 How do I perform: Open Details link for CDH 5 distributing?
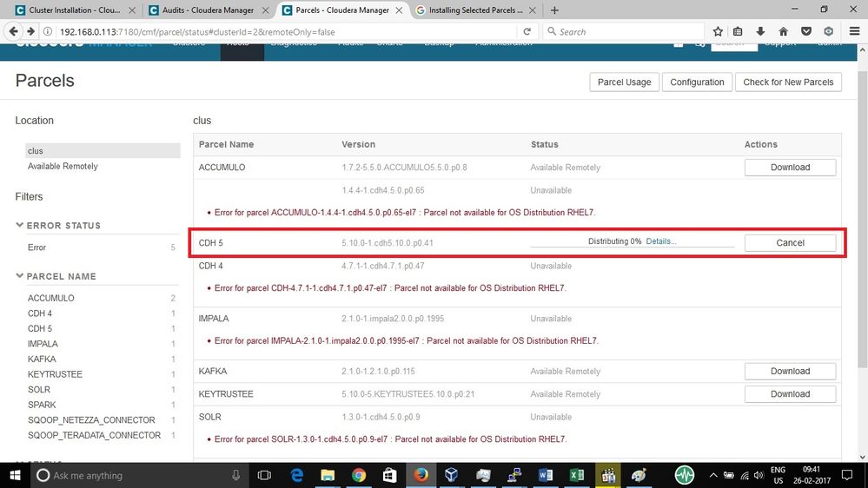[661, 241]
